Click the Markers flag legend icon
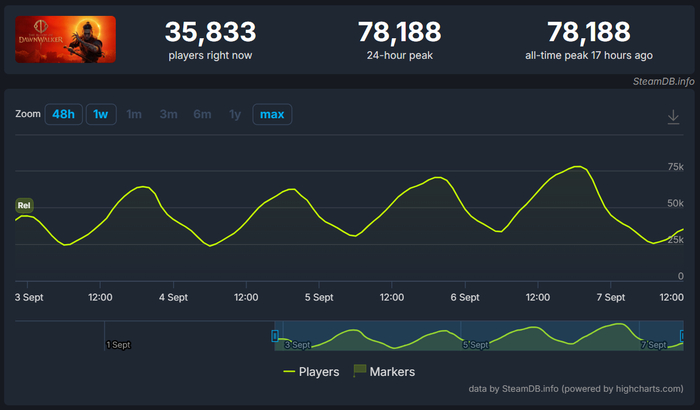The height and width of the screenshot is (410, 700). tap(359, 371)
